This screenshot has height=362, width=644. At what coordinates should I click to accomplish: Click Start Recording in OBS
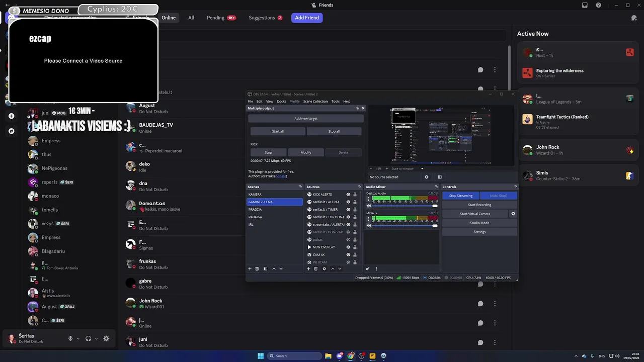[x=479, y=205]
